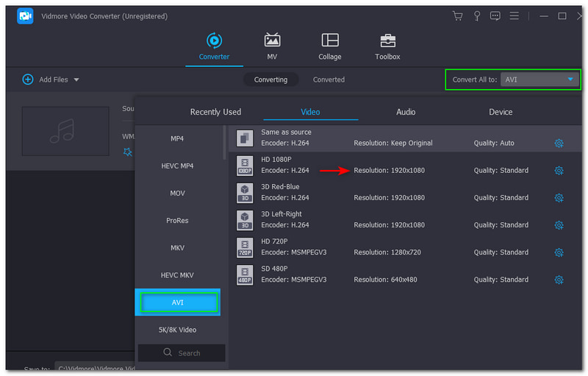Open the Collage tab
The height and width of the screenshot is (376, 588).
coord(330,46)
